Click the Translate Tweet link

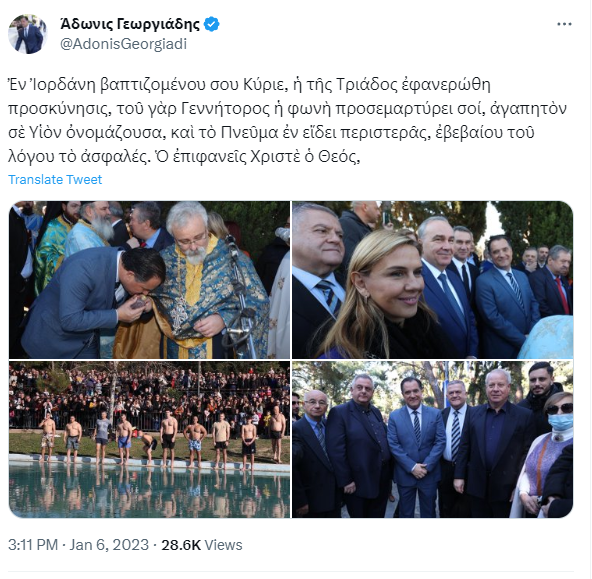click(x=55, y=179)
